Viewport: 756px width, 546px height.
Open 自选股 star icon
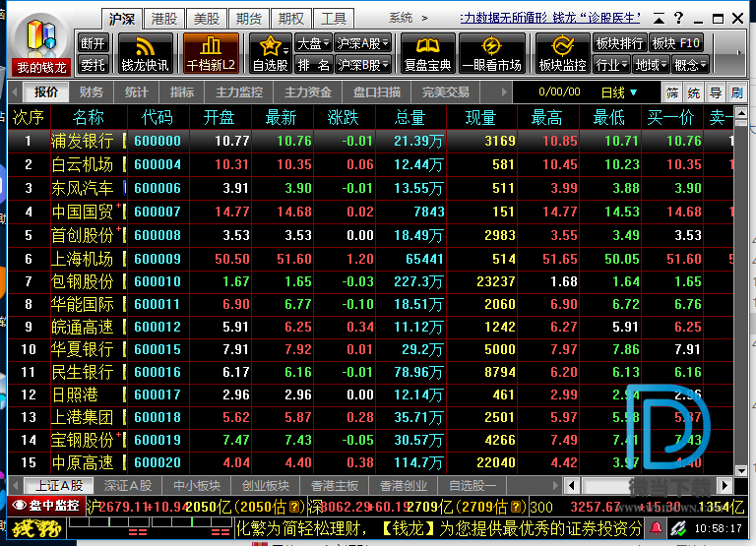pyautogui.click(x=270, y=53)
